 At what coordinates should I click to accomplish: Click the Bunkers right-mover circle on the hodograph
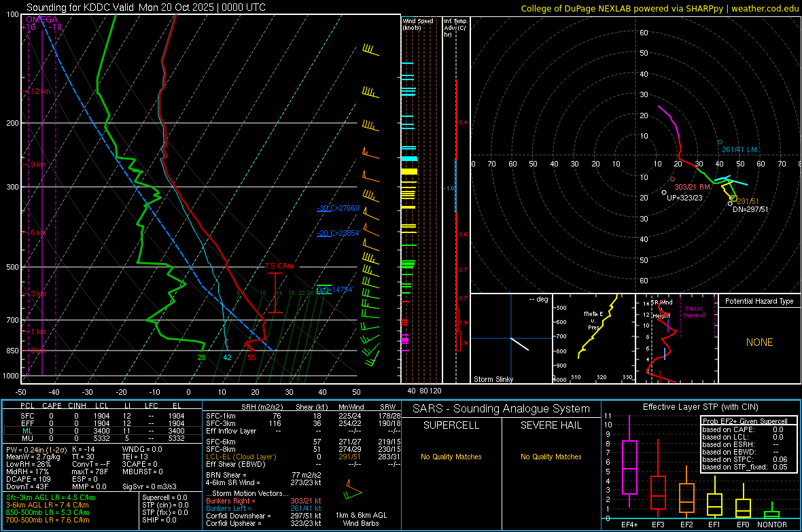click(x=673, y=179)
